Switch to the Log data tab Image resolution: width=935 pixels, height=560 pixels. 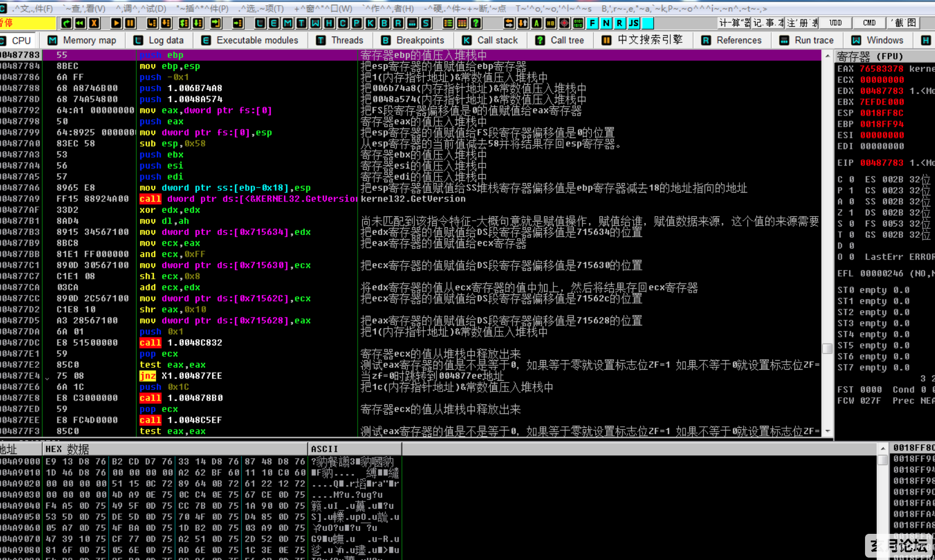pyautogui.click(x=159, y=40)
